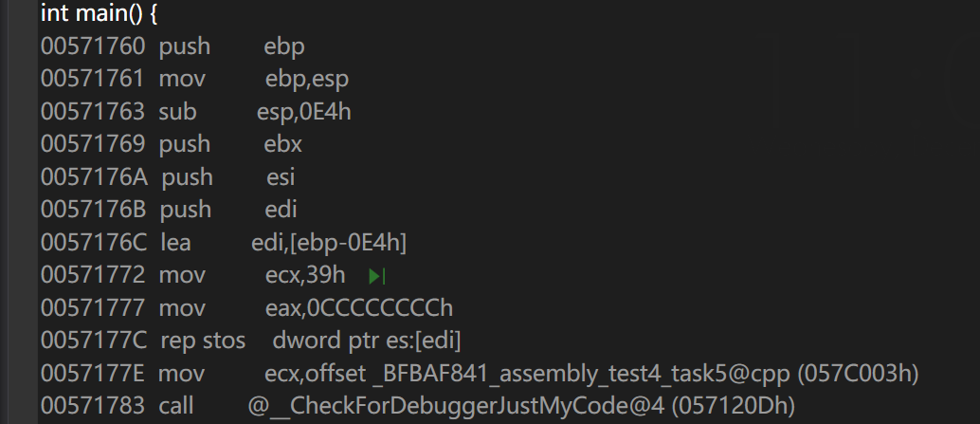980x424 pixels.
Task: Select the esp,0E4h operand of sub
Action: 303,112
